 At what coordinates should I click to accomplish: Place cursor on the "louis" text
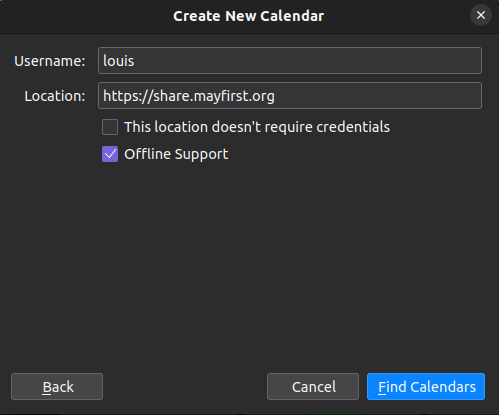coord(119,61)
